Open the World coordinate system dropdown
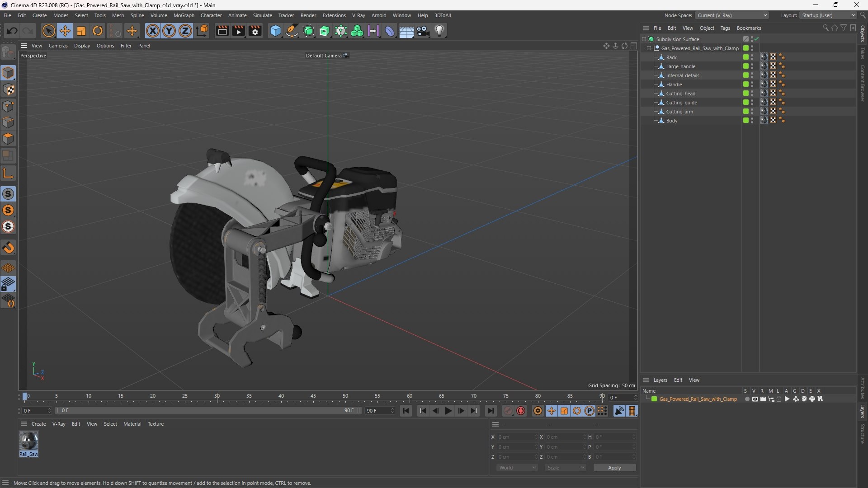Image resolution: width=868 pixels, height=488 pixels. (x=517, y=468)
